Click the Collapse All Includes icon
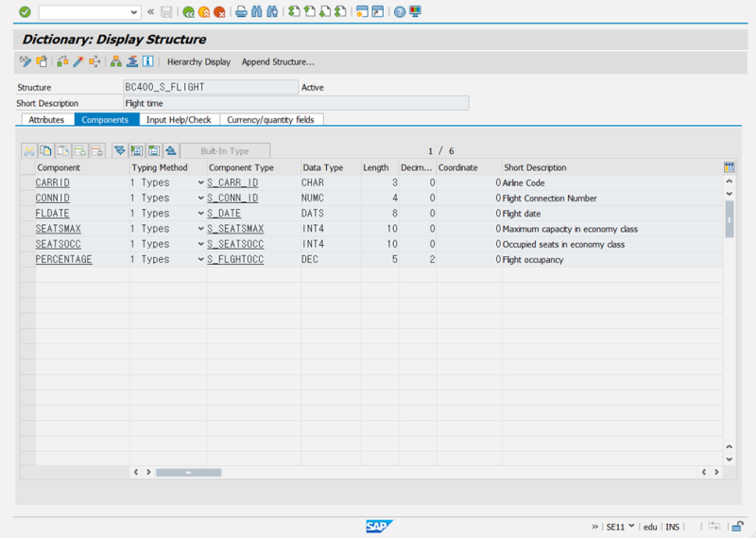This screenshot has height=538, width=756. click(171, 151)
